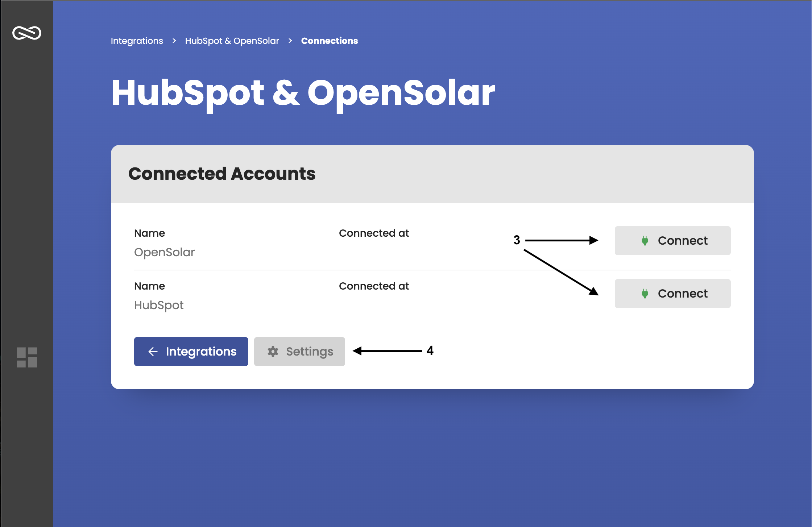The height and width of the screenshot is (527, 812).
Task: Click the gear icon on Settings button
Action: point(273,352)
